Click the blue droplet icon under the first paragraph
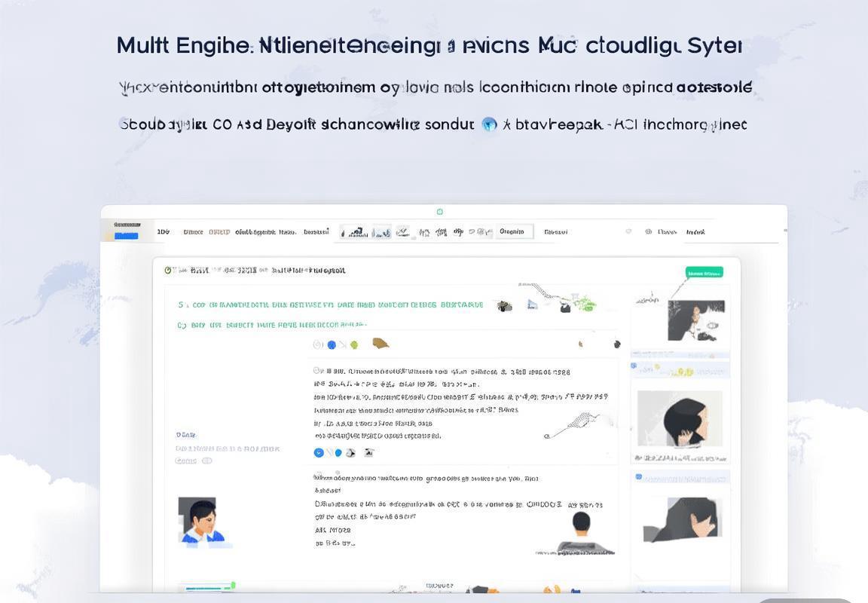Image resolution: width=868 pixels, height=603 pixels. point(338,453)
